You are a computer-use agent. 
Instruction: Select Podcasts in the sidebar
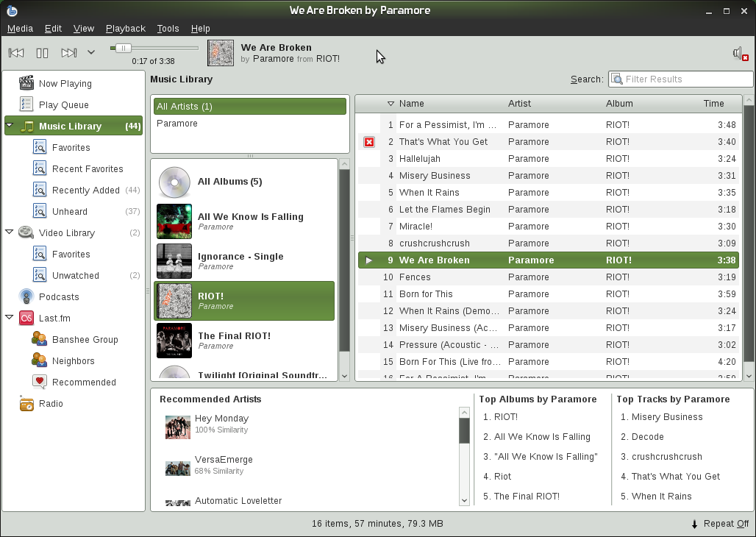click(x=58, y=297)
